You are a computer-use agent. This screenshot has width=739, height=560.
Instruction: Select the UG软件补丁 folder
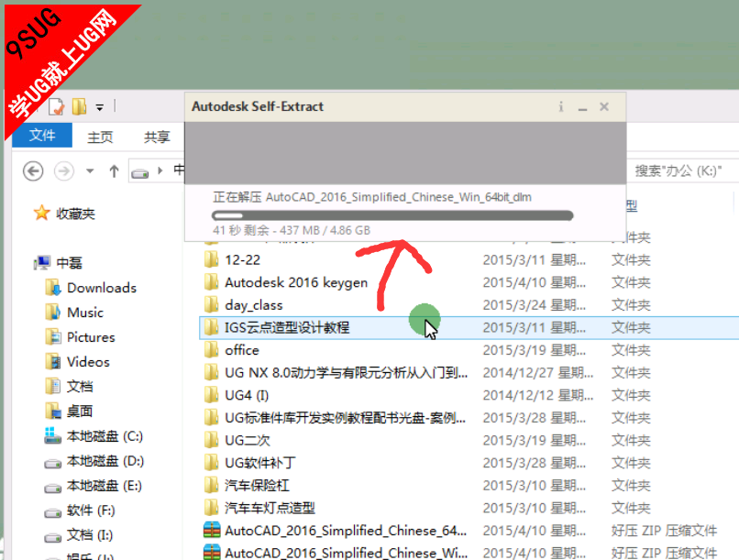pos(260,464)
